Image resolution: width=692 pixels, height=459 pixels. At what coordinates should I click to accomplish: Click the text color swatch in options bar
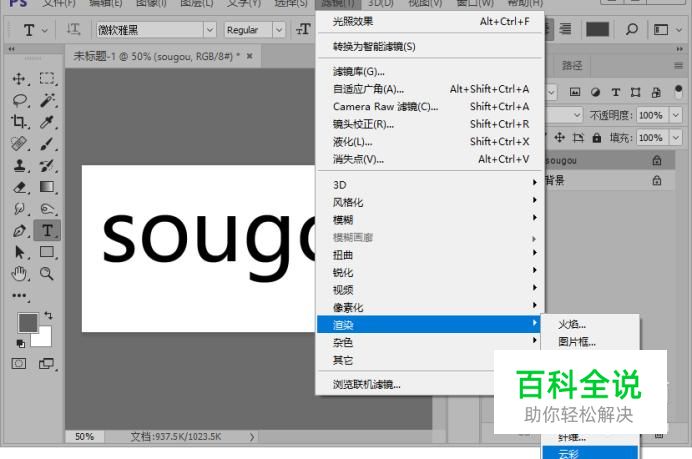coord(597,30)
